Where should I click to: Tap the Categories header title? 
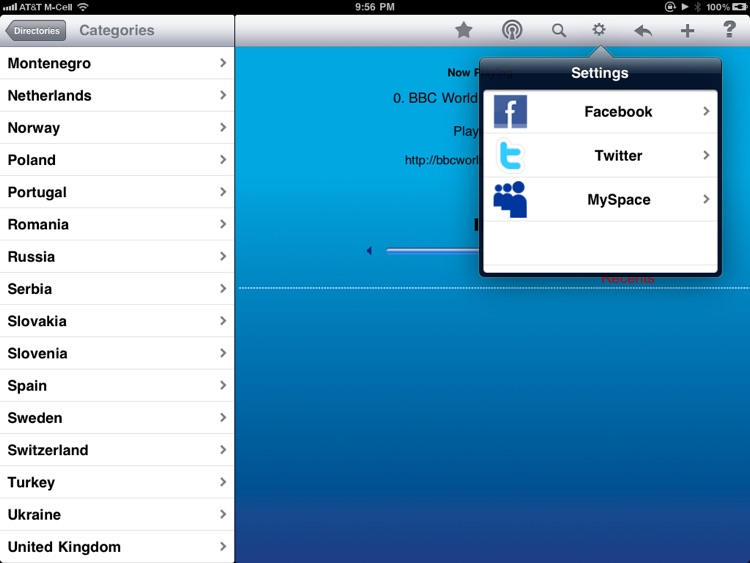[117, 31]
